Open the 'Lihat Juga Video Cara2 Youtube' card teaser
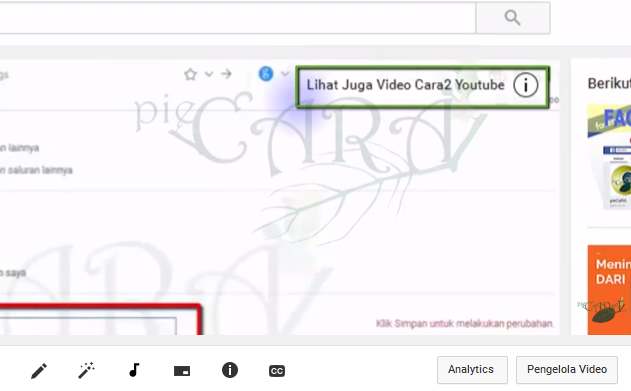 pos(422,86)
